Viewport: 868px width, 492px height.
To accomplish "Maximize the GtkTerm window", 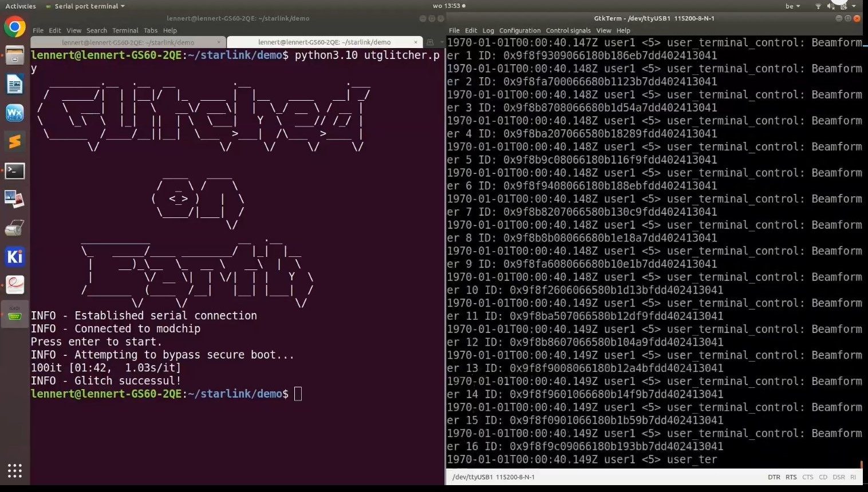I will pos(848,18).
